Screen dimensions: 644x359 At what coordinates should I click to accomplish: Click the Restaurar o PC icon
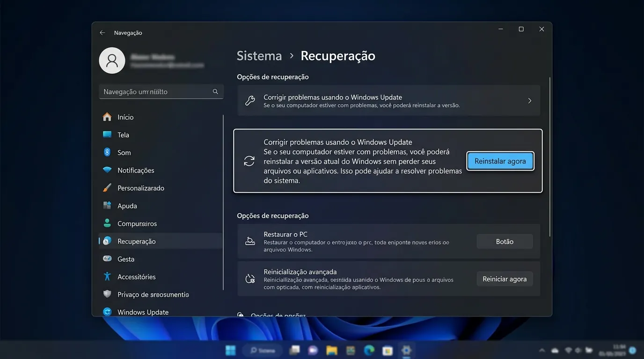[x=250, y=241]
